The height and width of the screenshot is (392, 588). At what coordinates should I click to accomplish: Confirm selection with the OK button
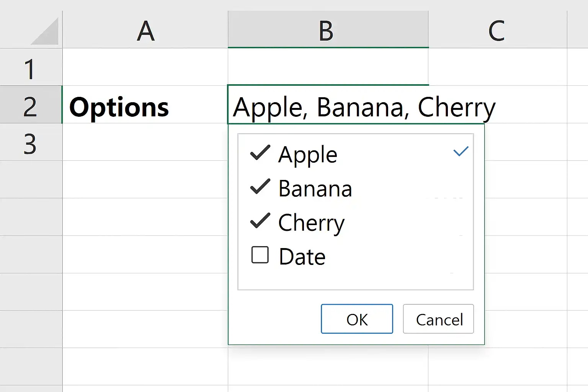pyautogui.click(x=357, y=319)
